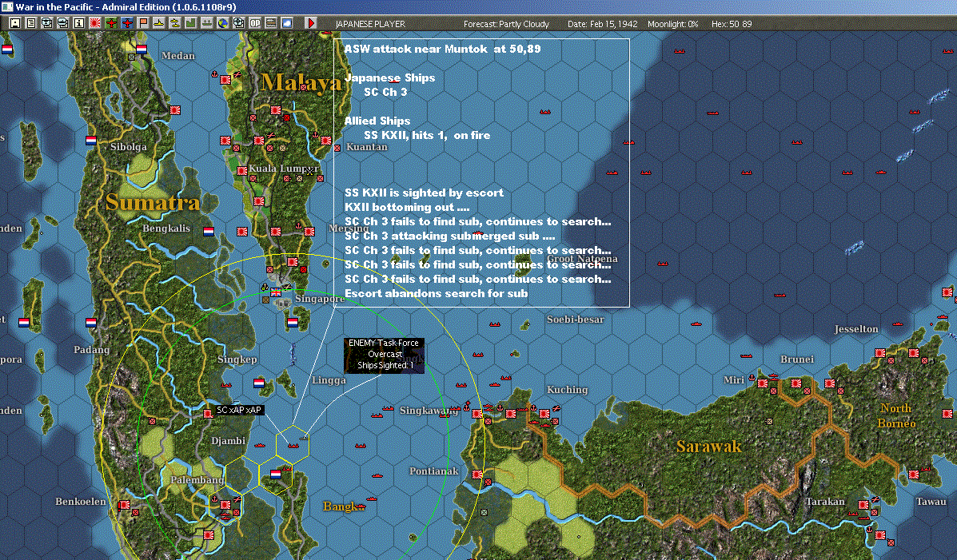This screenshot has width=957, height=560.
Task: Select the Dutch flag base near Bengkalis
Action: (x=208, y=231)
